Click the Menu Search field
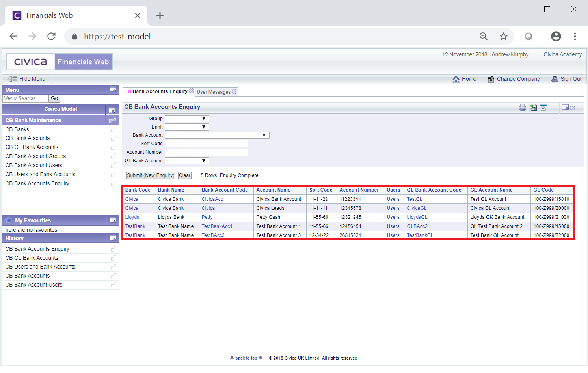The height and width of the screenshot is (373, 588). point(26,99)
